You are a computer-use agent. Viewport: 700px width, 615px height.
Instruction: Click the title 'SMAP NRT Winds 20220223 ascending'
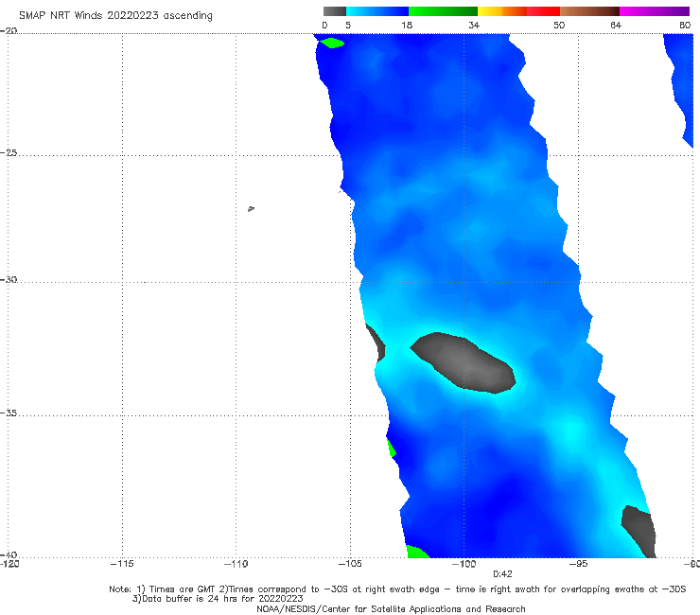pyautogui.click(x=115, y=16)
